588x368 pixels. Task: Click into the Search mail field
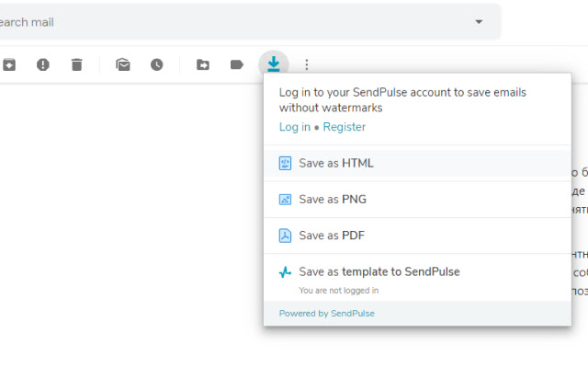(x=230, y=22)
